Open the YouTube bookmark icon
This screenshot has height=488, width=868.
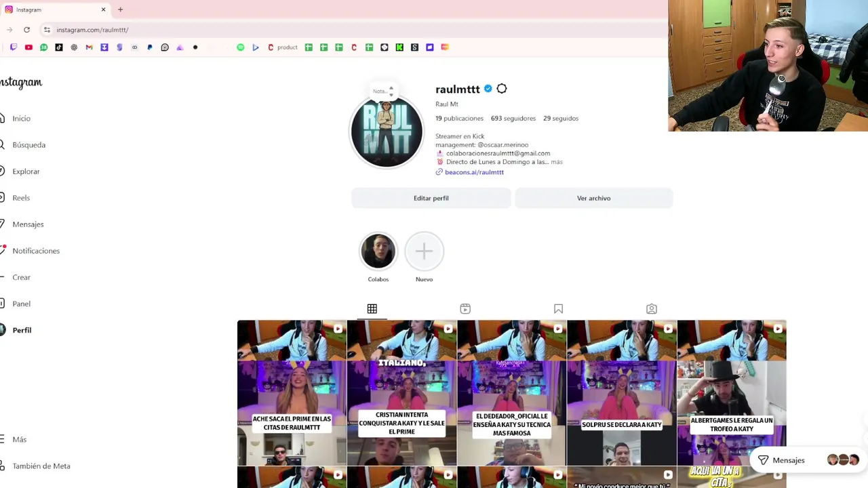pyautogui.click(x=28, y=47)
